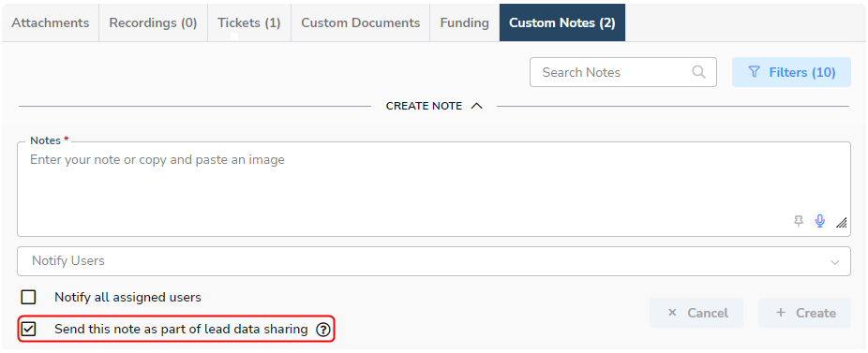Click the pin note icon
This screenshot has width=868, height=353.
[x=799, y=221]
